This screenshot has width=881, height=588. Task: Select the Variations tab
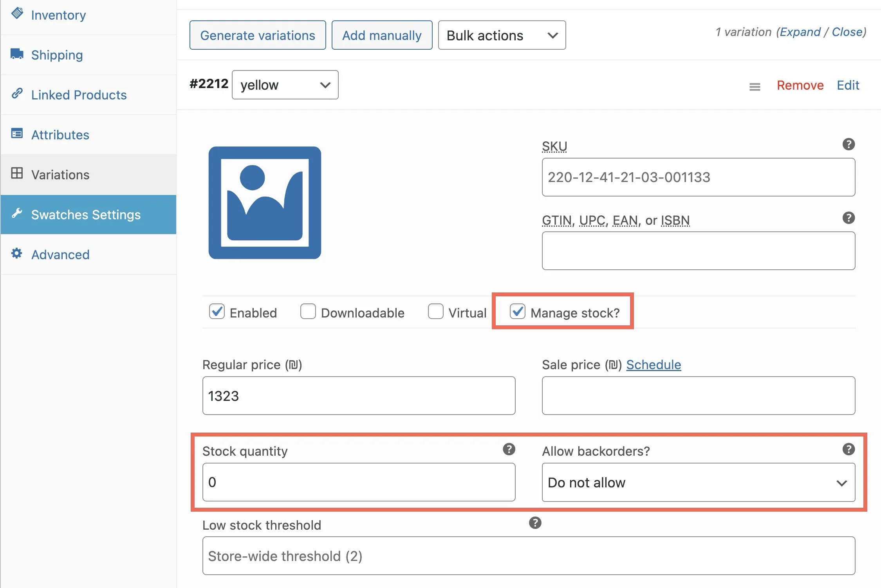click(x=88, y=175)
